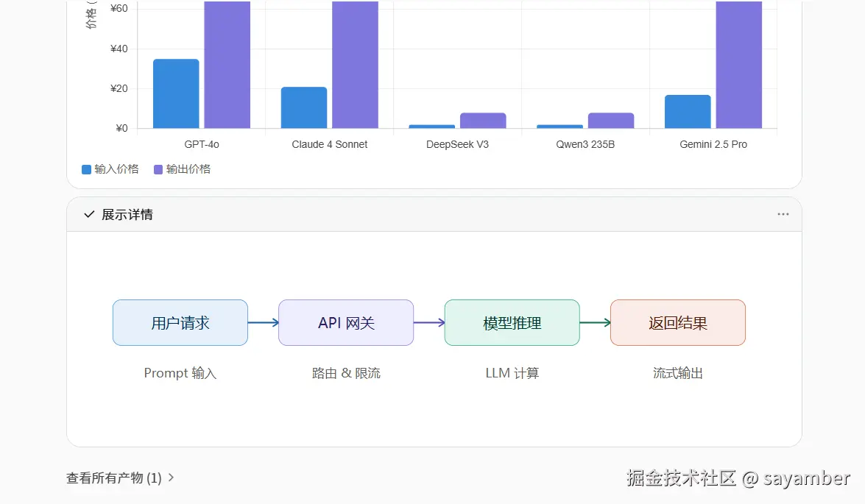This screenshot has height=504, width=865.
Task: Open the three-dot menu on 展示详情 panel
Action: point(783,214)
